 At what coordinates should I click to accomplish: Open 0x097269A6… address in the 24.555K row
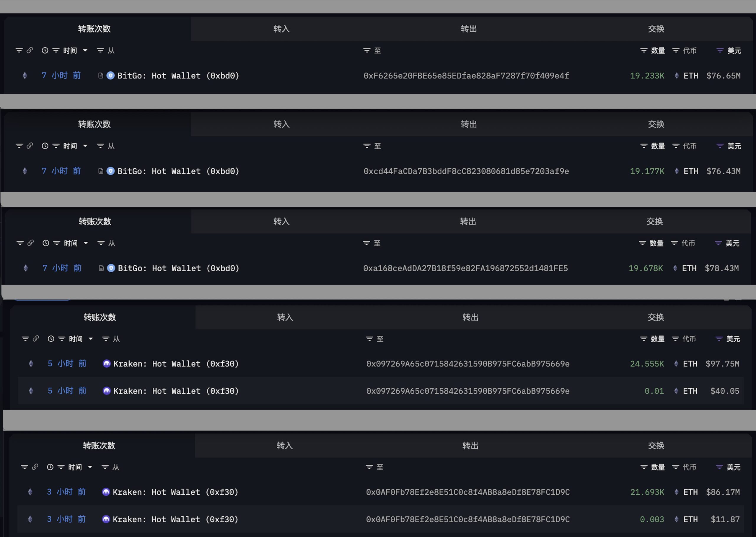coord(468,364)
